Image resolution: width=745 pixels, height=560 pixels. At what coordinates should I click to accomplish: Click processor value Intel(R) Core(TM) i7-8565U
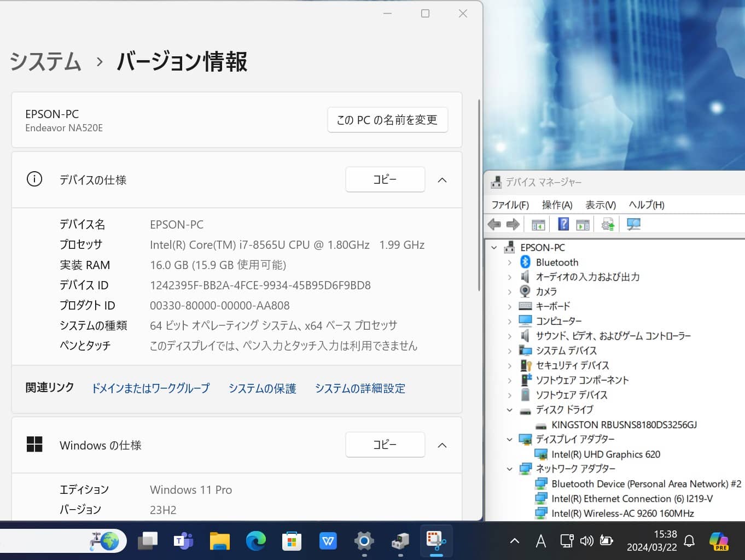287,245
